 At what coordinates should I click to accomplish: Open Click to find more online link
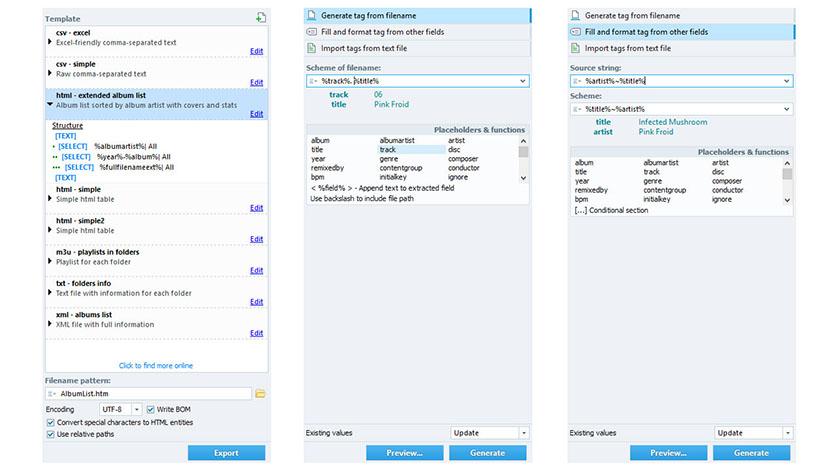click(x=156, y=366)
